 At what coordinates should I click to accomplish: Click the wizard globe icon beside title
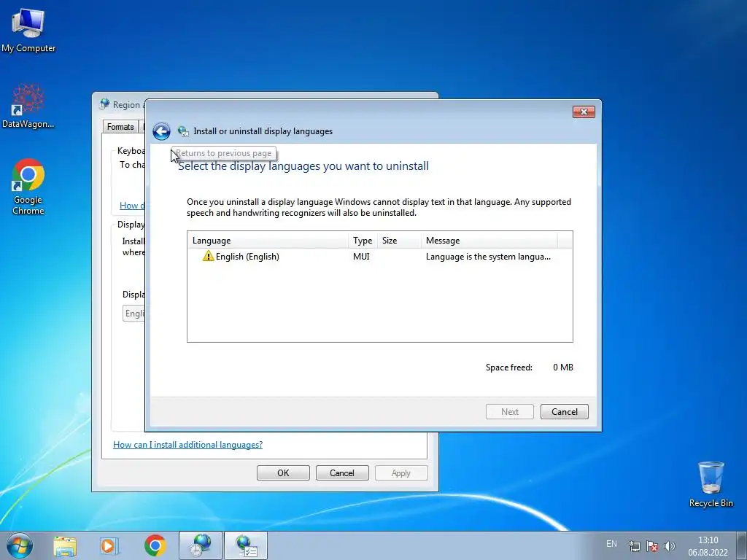(183, 131)
